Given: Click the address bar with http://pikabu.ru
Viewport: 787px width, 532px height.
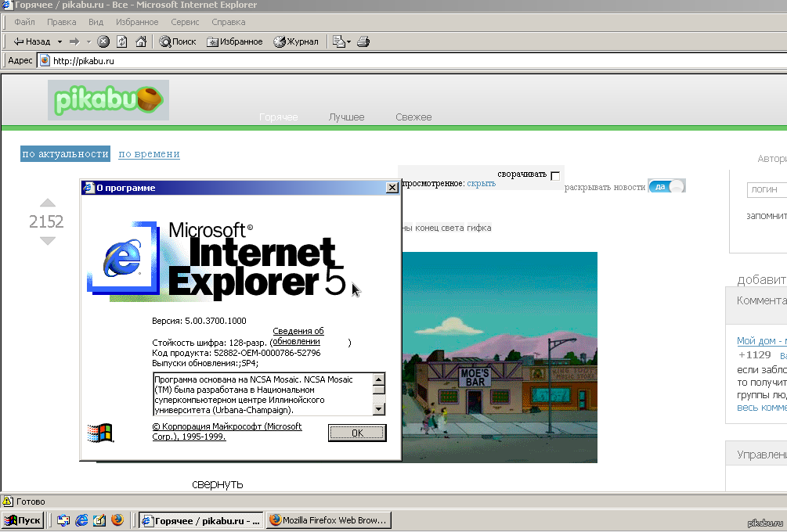Looking at the screenshot, I should pyautogui.click(x=412, y=61).
